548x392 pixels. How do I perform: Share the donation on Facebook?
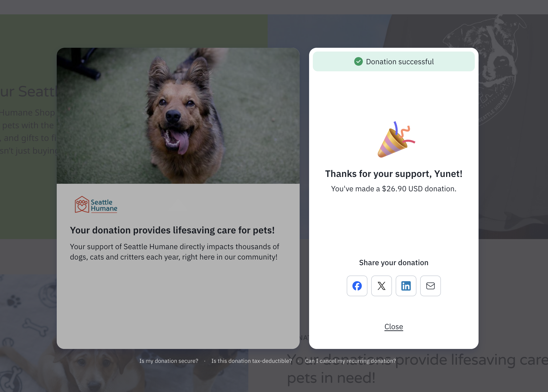coord(357,286)
